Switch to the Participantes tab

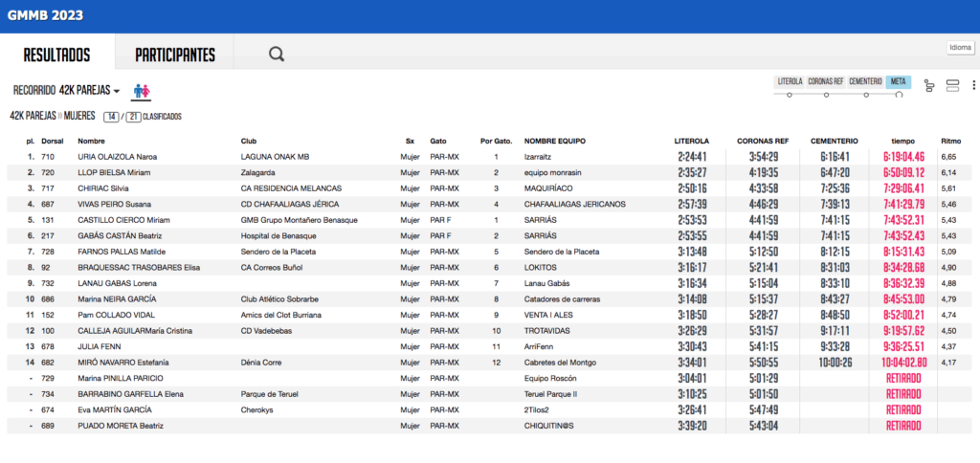click(175, 55)
